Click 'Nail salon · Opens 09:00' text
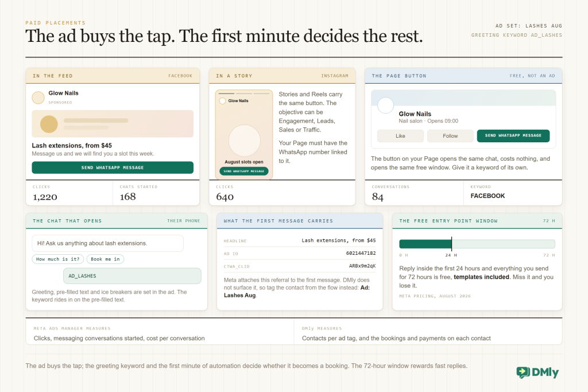Viewport: 588px width, 392px height. pos(428,121)
